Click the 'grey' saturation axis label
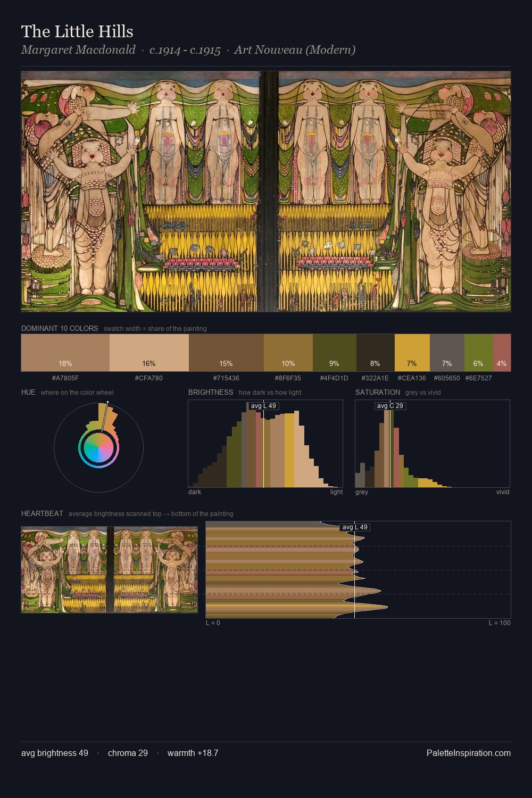Screen dimensions: 532x798 coord(362,492)
